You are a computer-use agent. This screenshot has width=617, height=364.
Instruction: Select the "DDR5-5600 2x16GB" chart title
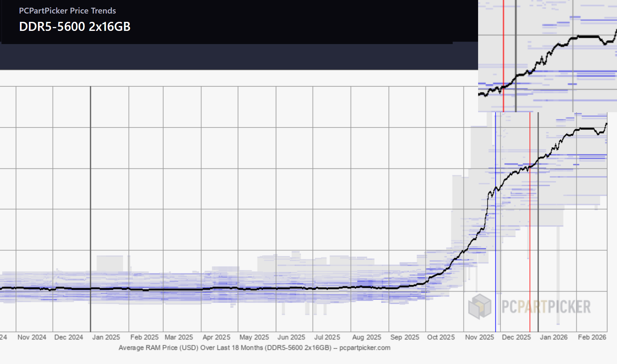pyautogui.click(x=75, y=26)
